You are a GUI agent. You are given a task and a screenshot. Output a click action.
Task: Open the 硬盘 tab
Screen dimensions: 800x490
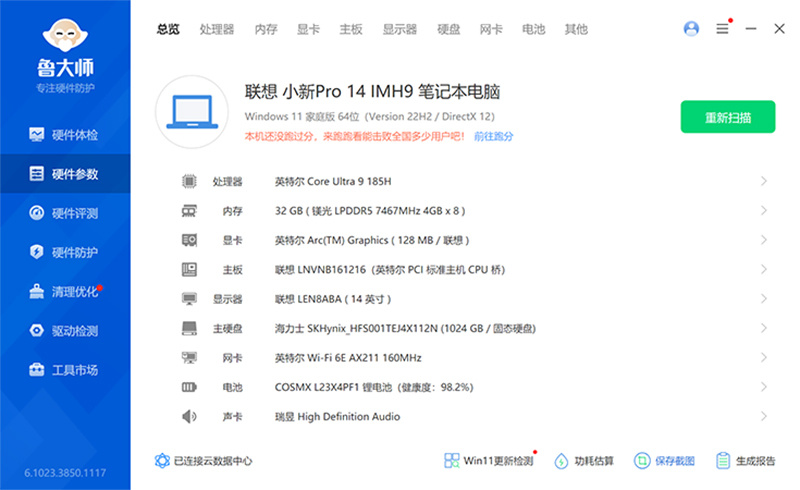pyautogui.click(x=448, y=29)
